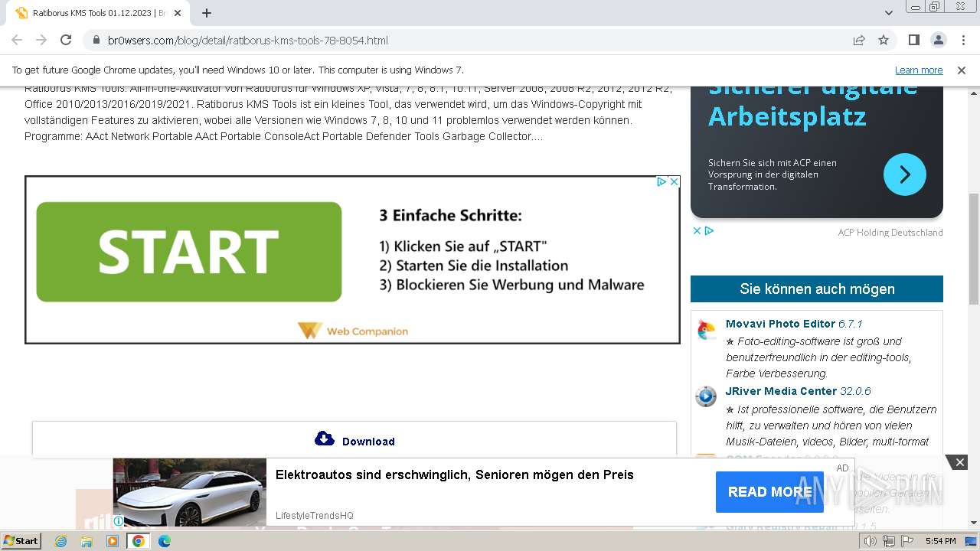Image resolution: width=980 pixels, height=551 pixels.
Task: Open the Chrome three-dot menu
Action: (962, 41)
